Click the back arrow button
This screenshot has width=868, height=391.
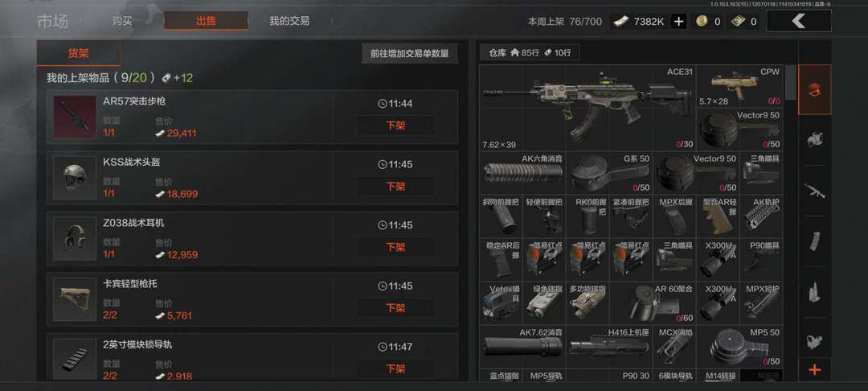click(798, 21)
